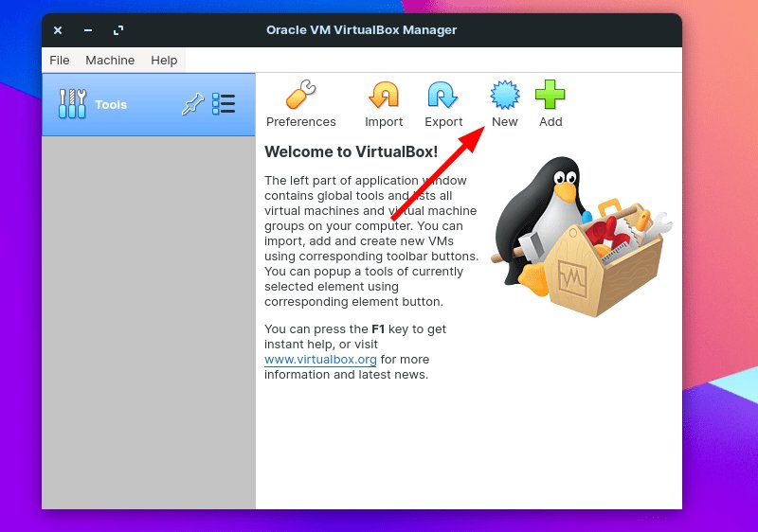The image size is (758, 532).
Task: Click the empty gray VM list area
Action: (149, 322)
